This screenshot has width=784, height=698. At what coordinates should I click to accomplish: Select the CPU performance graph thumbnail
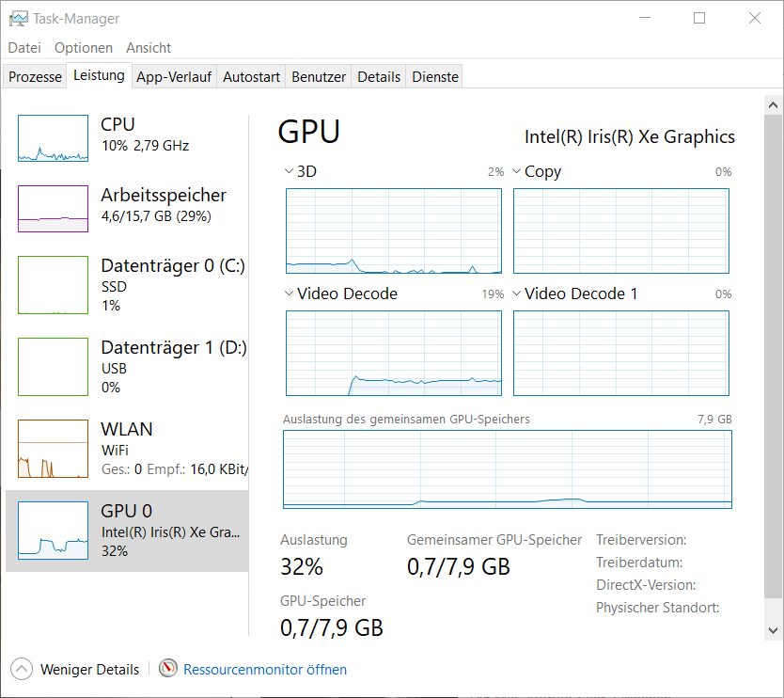[x=53, y=138]
